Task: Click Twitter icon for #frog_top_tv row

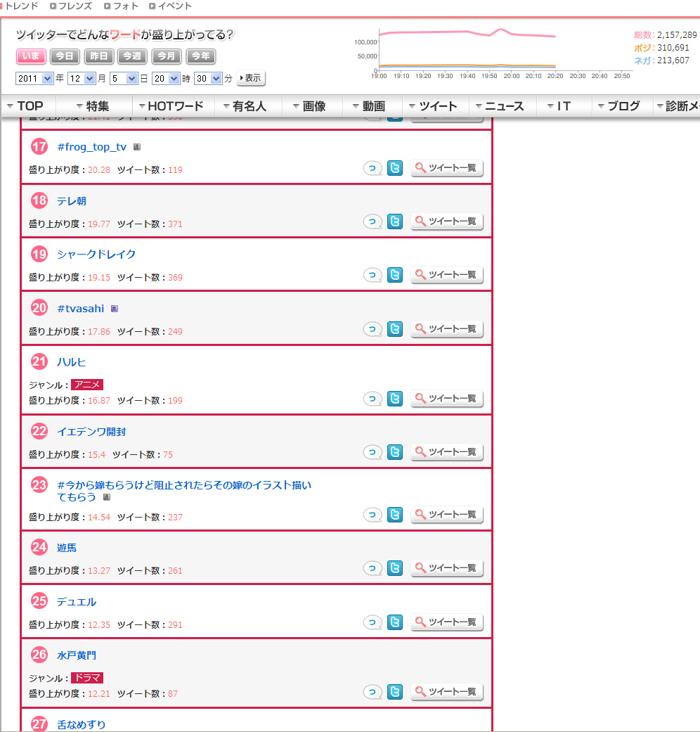Action: tap(395, 167)
